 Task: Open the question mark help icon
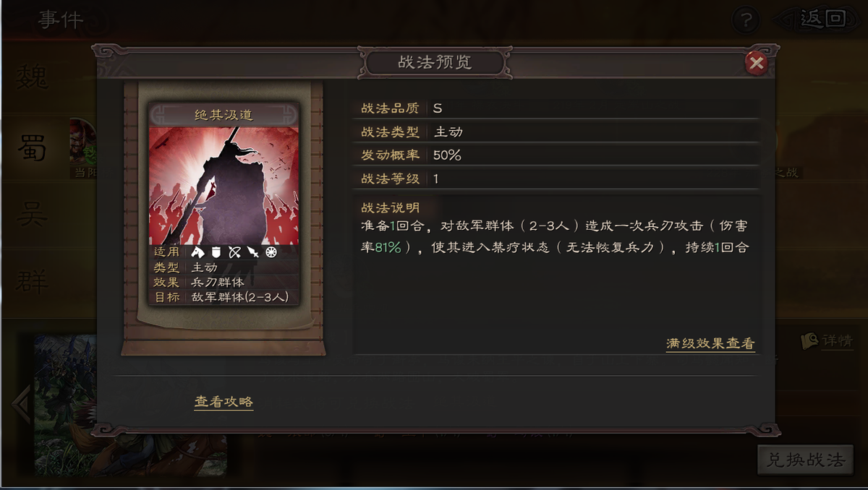click(747, 19)
